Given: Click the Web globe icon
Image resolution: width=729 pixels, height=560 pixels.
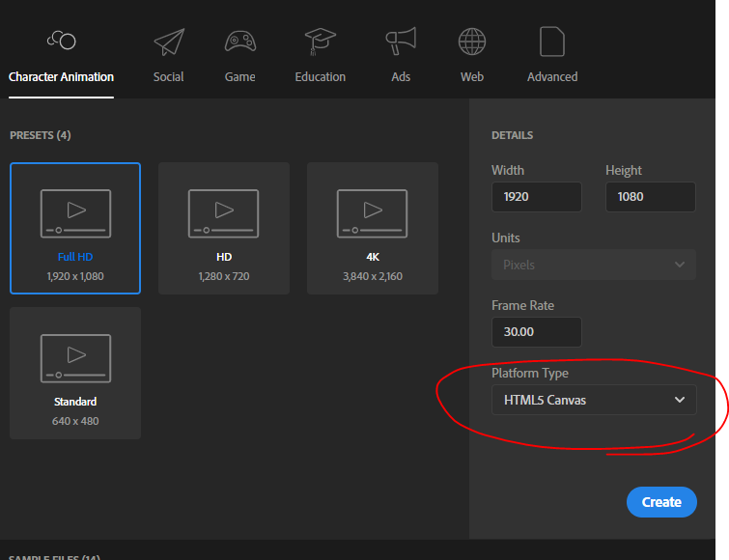Looking at the screenshot, I should (472, 42).
